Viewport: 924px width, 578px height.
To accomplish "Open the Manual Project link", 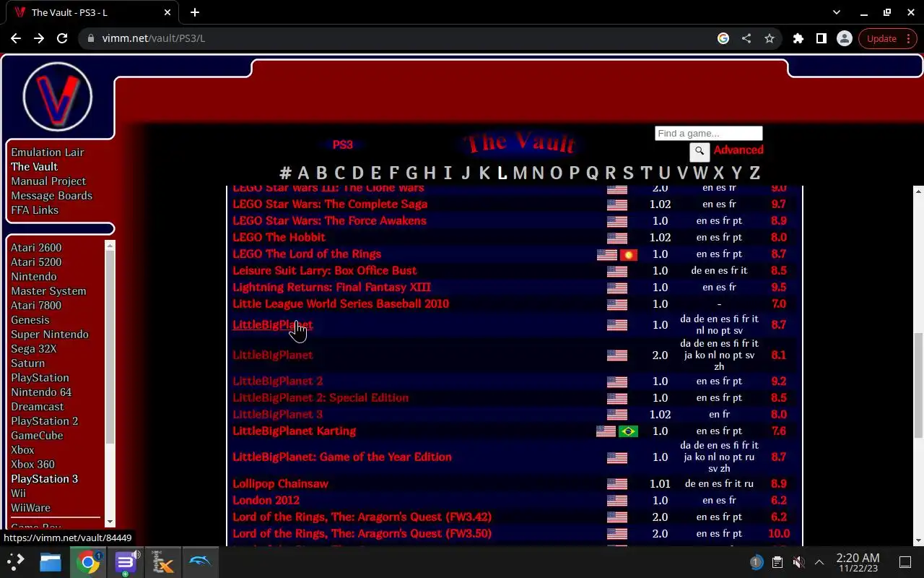I will click(x=48, y=181).
